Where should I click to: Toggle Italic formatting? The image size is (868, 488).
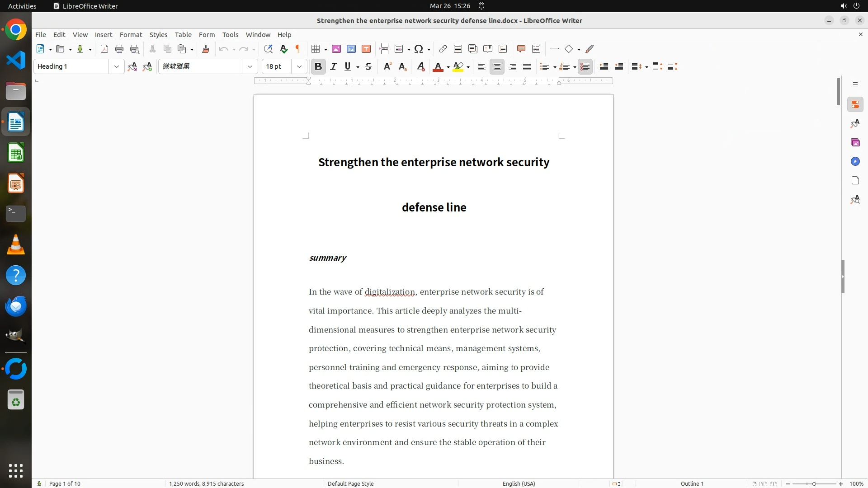(334, 67)
